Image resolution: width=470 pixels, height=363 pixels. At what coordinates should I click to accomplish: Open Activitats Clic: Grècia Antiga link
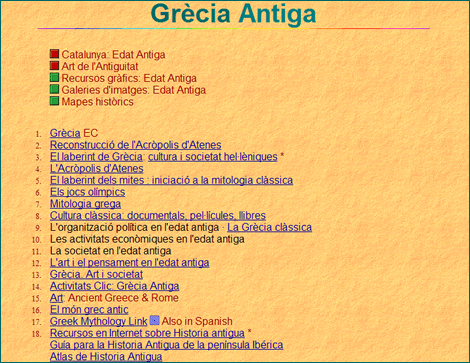pos(114,286)
